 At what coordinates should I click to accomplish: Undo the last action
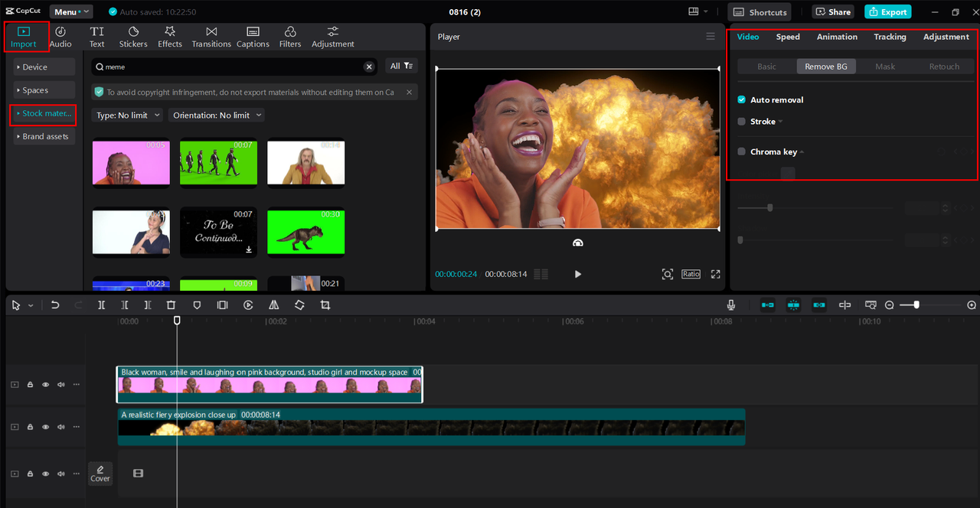pos(55,304)
